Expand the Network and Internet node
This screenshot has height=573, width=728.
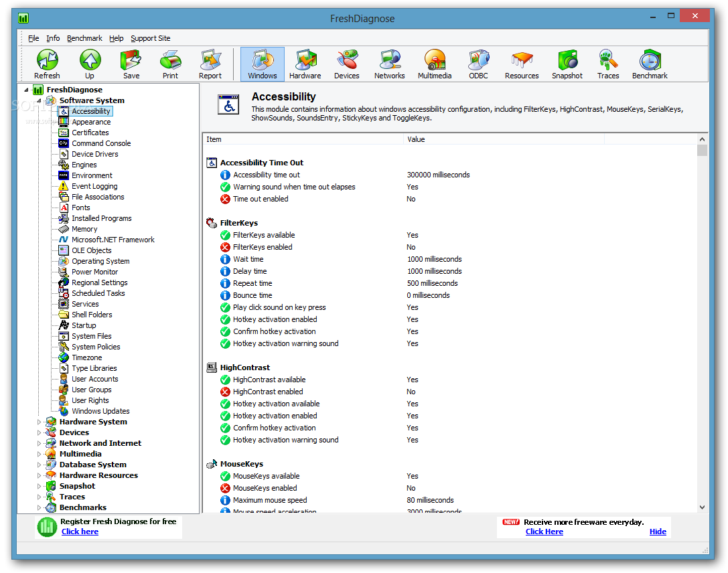point(39,443)
